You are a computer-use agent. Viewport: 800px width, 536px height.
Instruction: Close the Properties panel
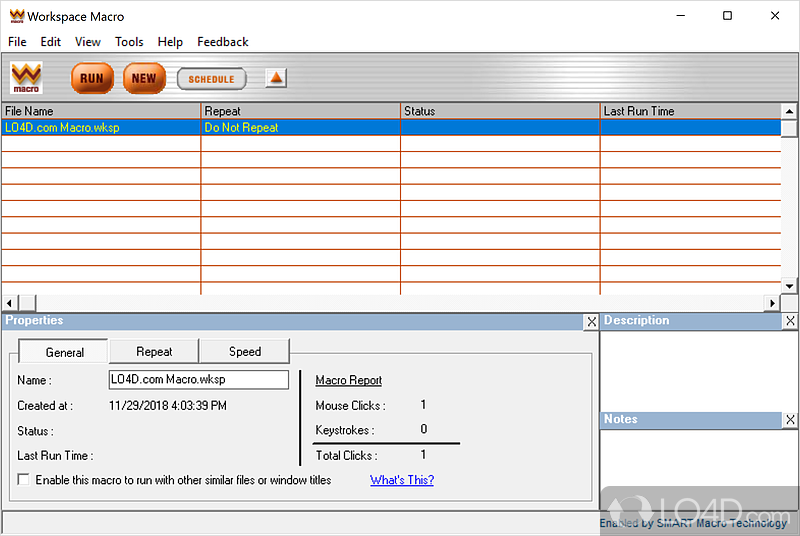pyautogui.click(x=591, y=321)
